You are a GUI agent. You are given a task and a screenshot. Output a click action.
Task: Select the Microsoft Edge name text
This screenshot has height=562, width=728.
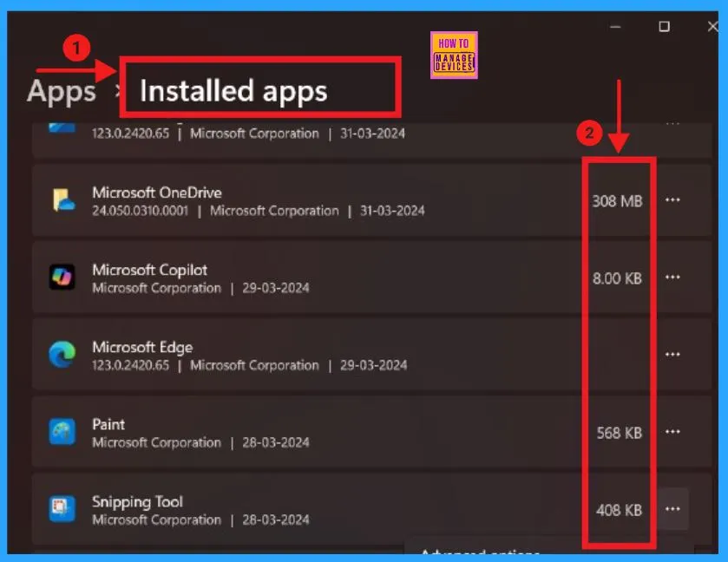pyautogui.click(x=142, y=347)
